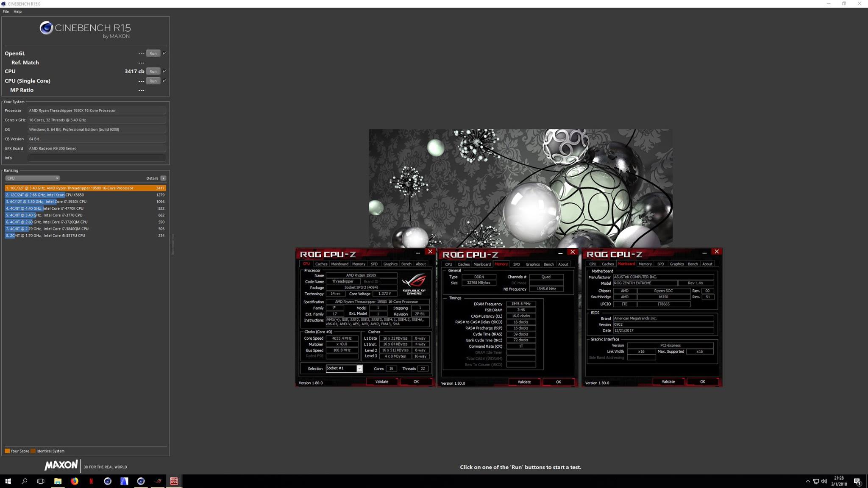
Task: Click OK in the Memory CPU-Z window
Action: (x=559, y=382)
